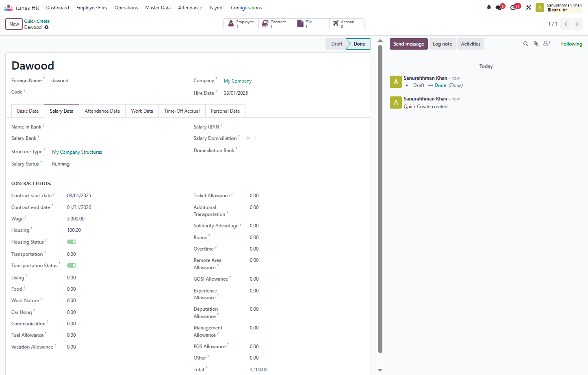Open conversations icon with 3 badge
Image resolution: width=588 pixels, height=375 pixels.
(x=499, y=7)
